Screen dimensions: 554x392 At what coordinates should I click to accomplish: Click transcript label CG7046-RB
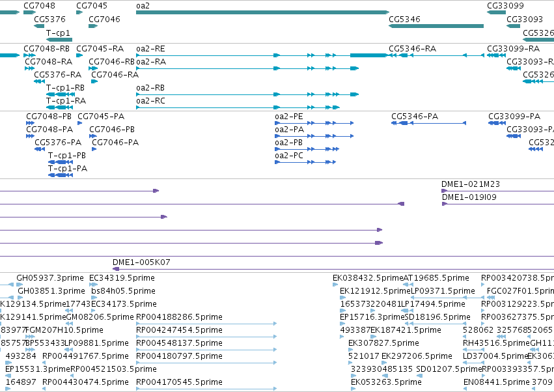(112, 61)
